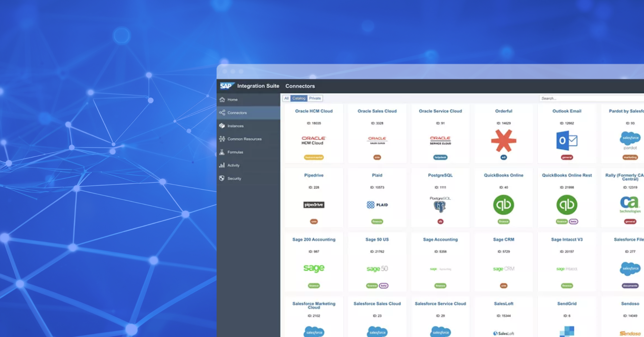Click the connector Search field
The image size is (644, 337).
pyautogui.click(x=592, y=98)
